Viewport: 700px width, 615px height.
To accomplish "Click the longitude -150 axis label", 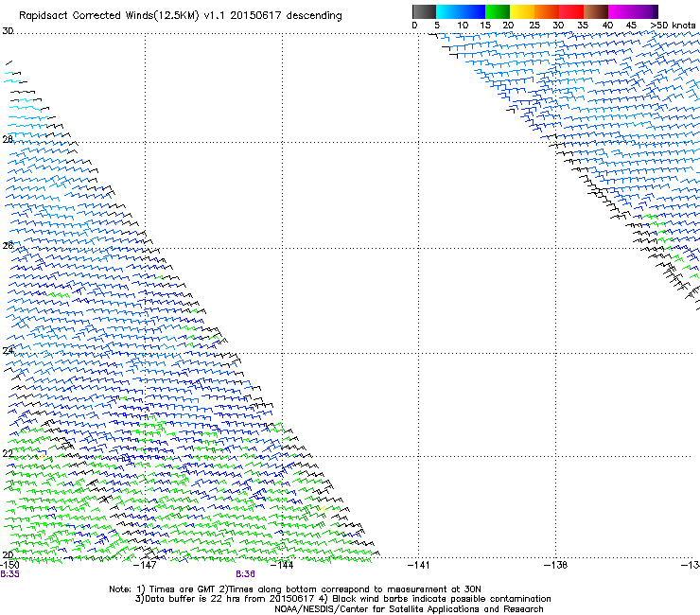I will (x=9, y=565).
